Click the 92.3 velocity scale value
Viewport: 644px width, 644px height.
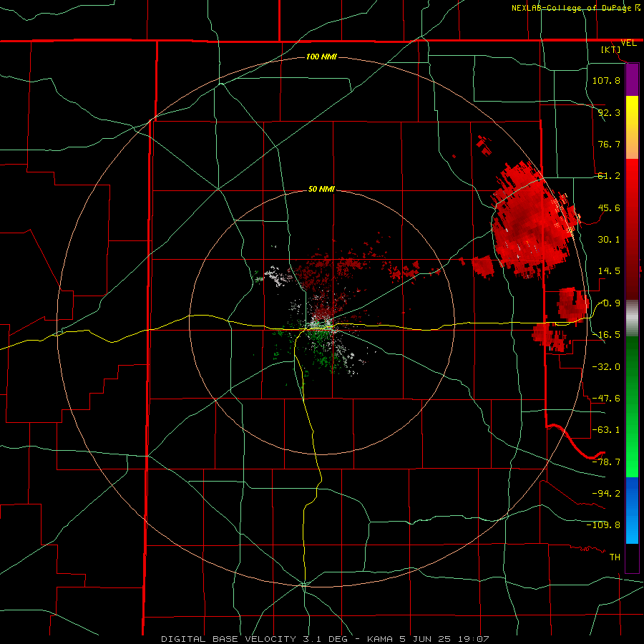point(609,112)
